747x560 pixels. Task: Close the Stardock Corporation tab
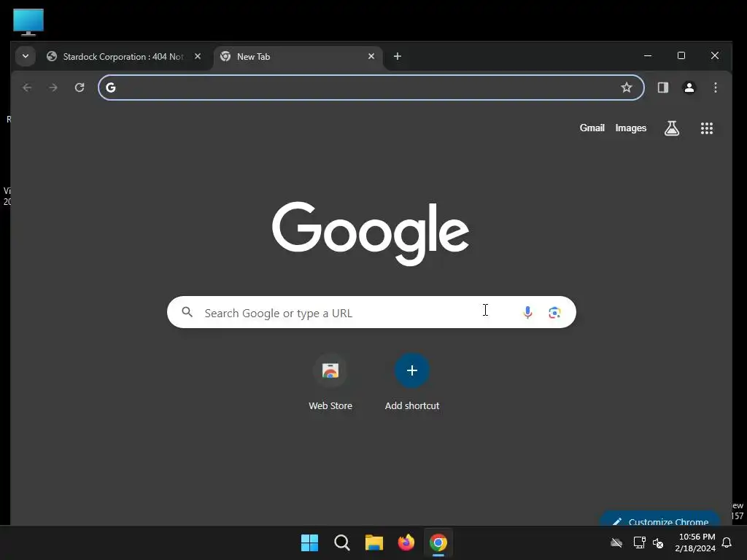pos(198,56)
